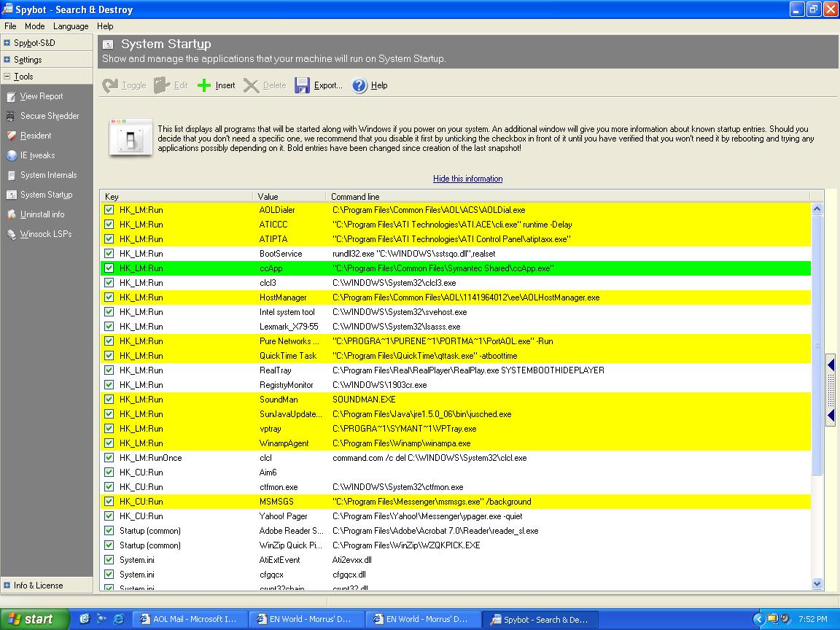This screenshot has height=630, width=840.
Task: Click the list scrollbar up arrow
Action: pyautogui.click(x=817, y=209)
